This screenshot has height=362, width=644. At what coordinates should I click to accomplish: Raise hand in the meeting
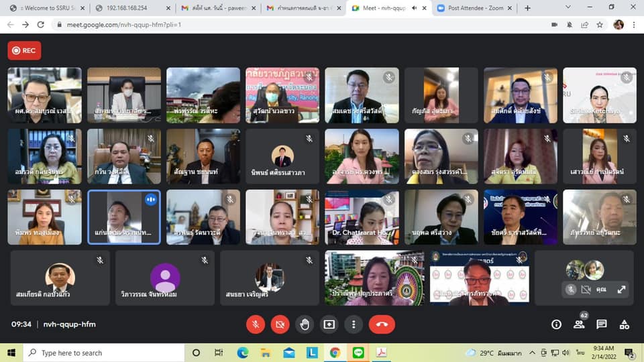pos(305,324)
